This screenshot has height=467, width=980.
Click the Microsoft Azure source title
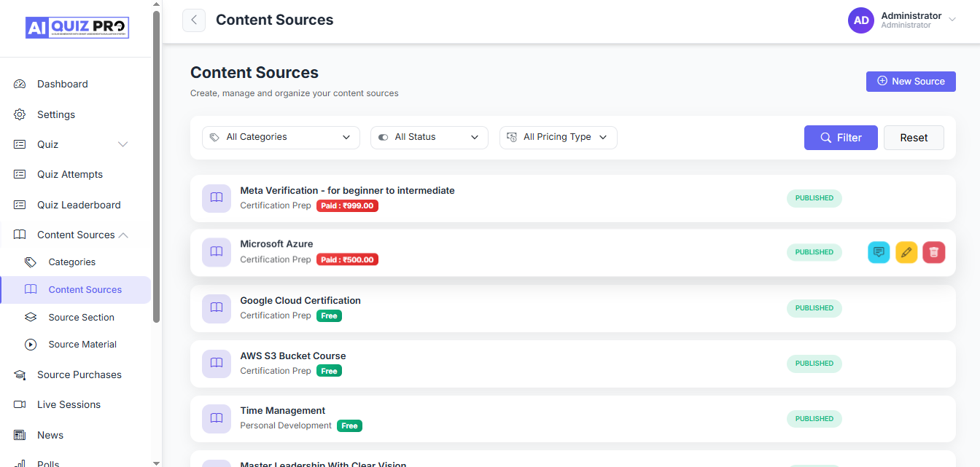(276, 244)
